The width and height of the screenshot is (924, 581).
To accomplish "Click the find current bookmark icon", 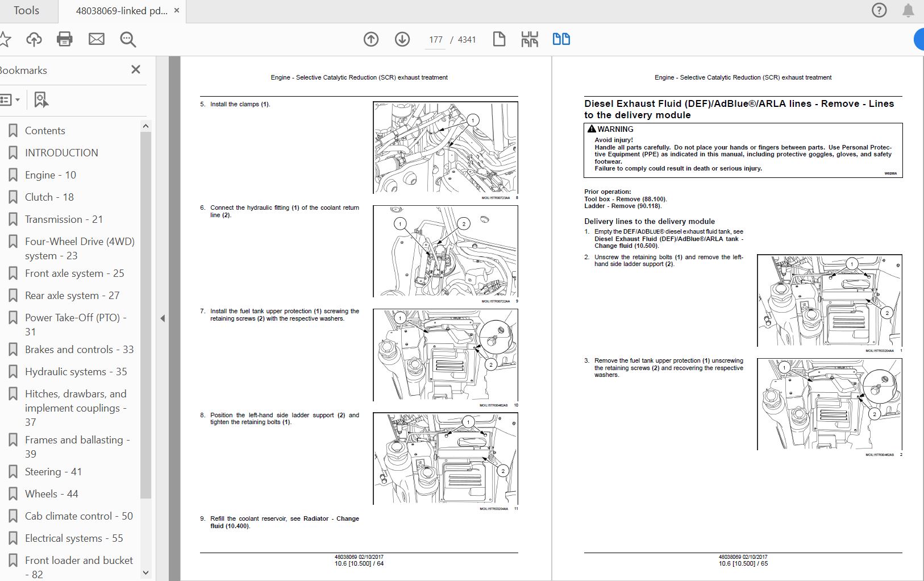I will [x=41, y=100].
